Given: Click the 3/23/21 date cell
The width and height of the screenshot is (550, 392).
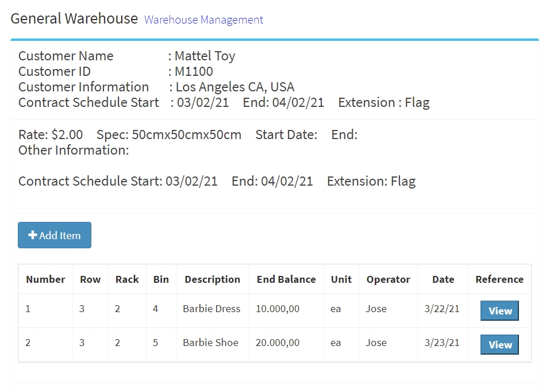Looking at the screenshot, I should coord(443,344).
